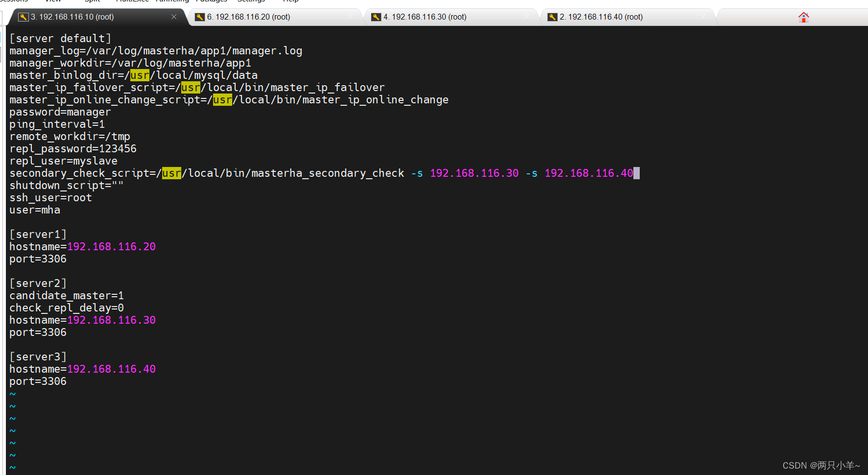Click the [server3] section header

coord(38,356)
